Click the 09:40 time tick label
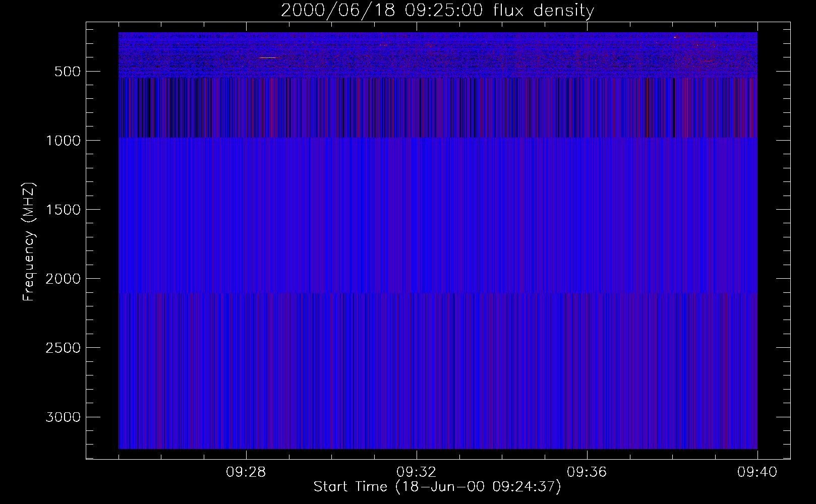Viewport: 816px width, 504px height. coord(757,472)
